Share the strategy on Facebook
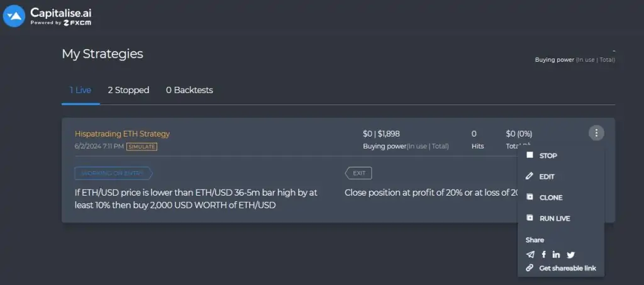Image resolution: width=644 pixels, height=285 pixels. [543, 255]
